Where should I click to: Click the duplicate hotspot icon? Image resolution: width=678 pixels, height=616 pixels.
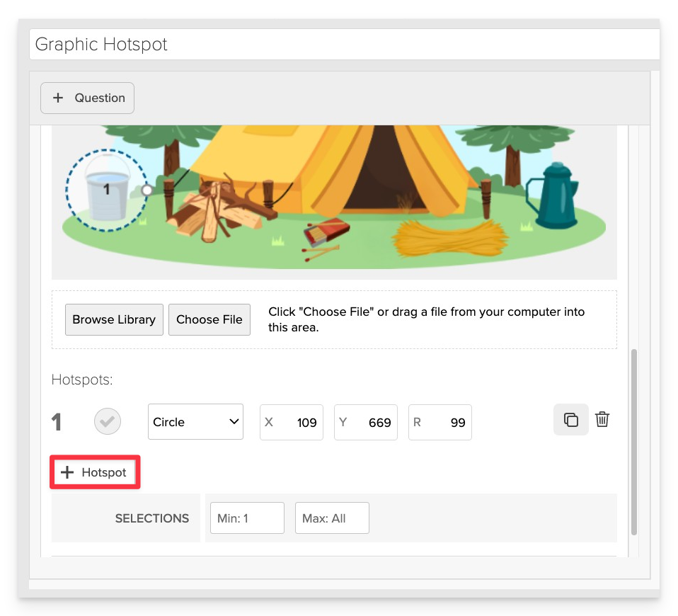570,420
